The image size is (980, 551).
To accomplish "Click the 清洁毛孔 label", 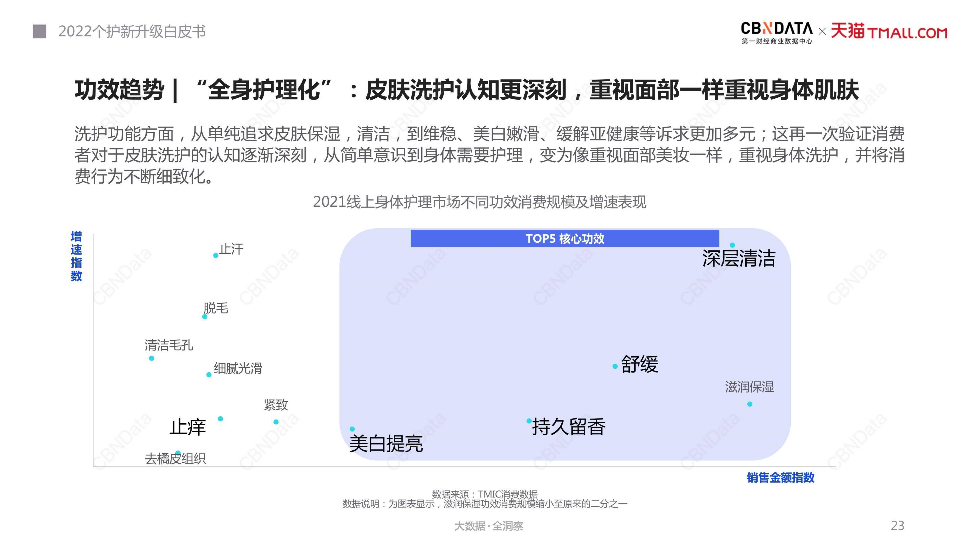I will click(x=169, y=345).
